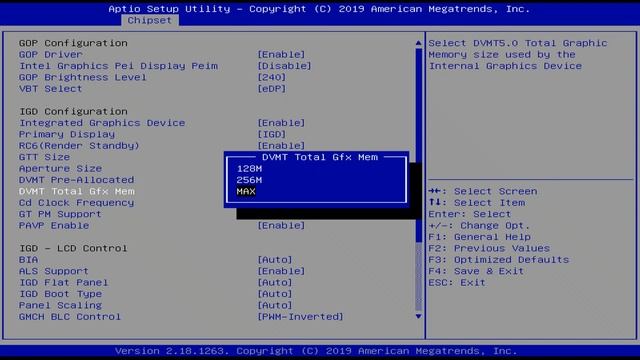Screen dimensions: 640x360
Task: Click the F3: Optimized Defaults hint
Action: 498,260
